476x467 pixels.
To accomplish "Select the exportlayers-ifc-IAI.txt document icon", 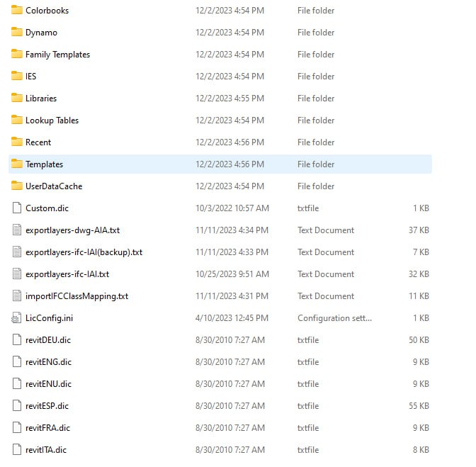I will point(17,274).
